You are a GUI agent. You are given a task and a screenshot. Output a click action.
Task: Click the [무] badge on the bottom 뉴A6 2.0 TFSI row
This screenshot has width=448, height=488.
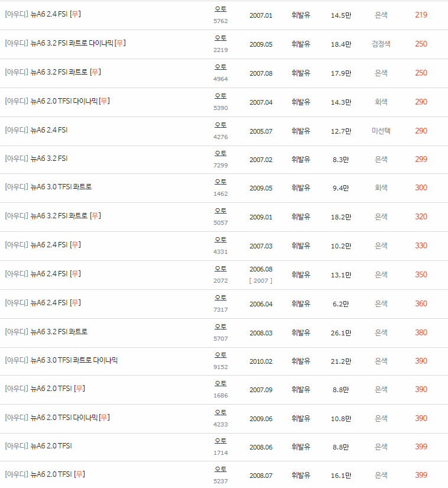click(x=79, y=474)
